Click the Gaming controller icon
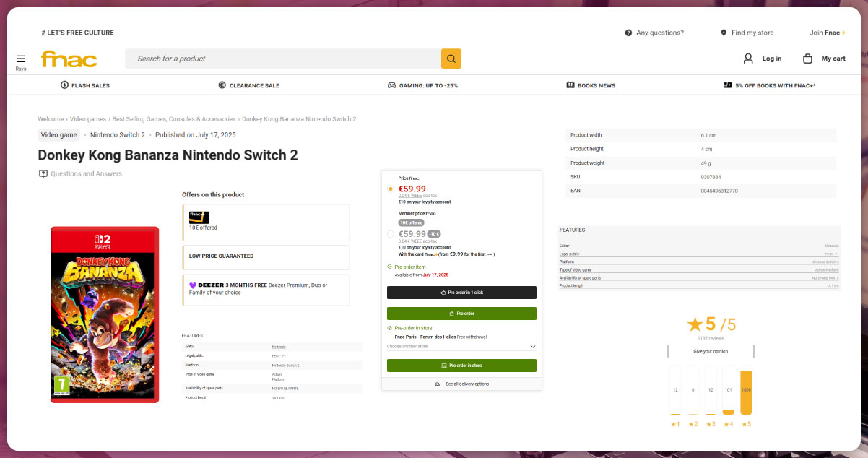The width and height of the screenshot is (868, 458). coord(392,85)
